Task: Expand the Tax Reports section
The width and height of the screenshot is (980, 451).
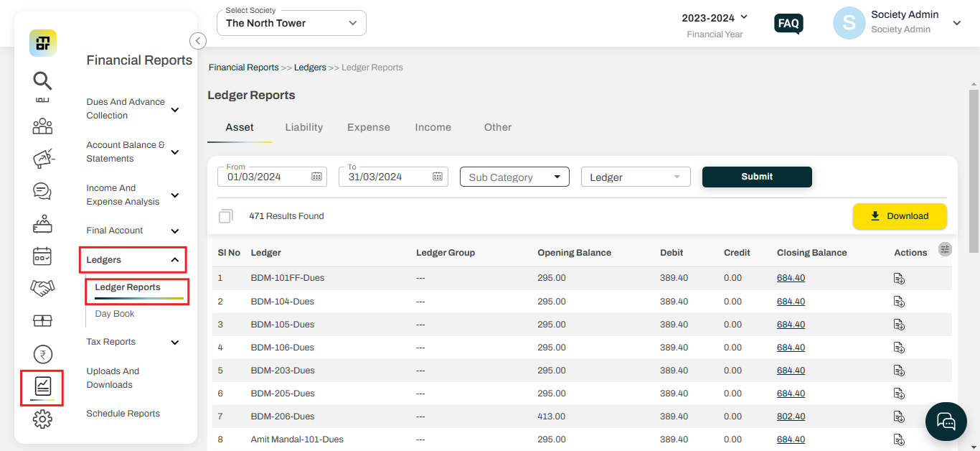Action: pos(132,342)
